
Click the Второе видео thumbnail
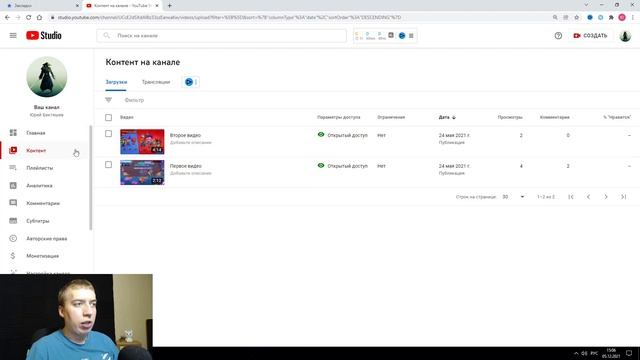(142, 142)
